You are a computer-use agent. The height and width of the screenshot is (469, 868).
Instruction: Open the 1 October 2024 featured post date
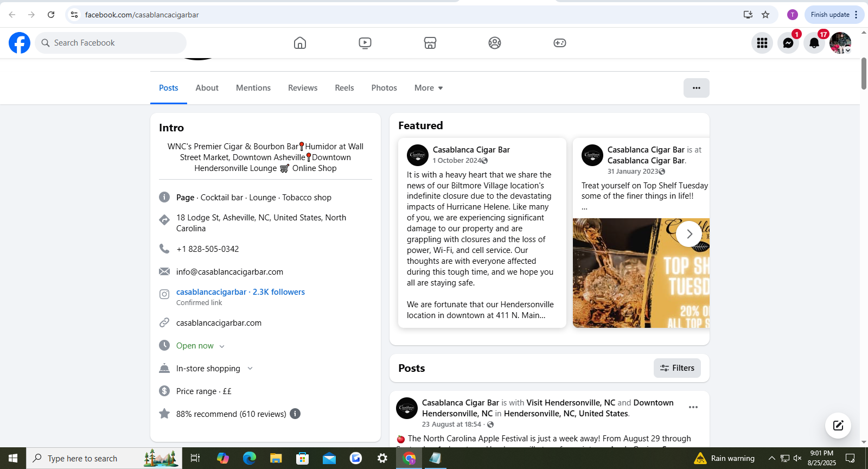click(457, 161)
